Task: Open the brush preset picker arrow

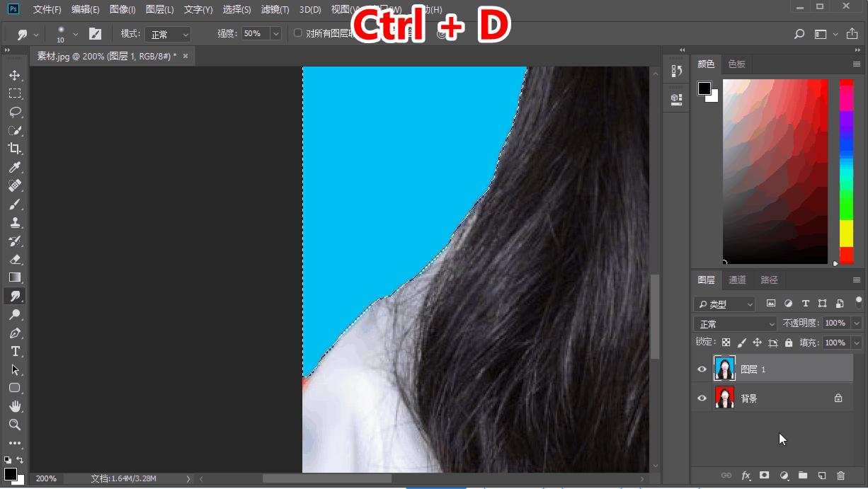Action: pos(75,34)
